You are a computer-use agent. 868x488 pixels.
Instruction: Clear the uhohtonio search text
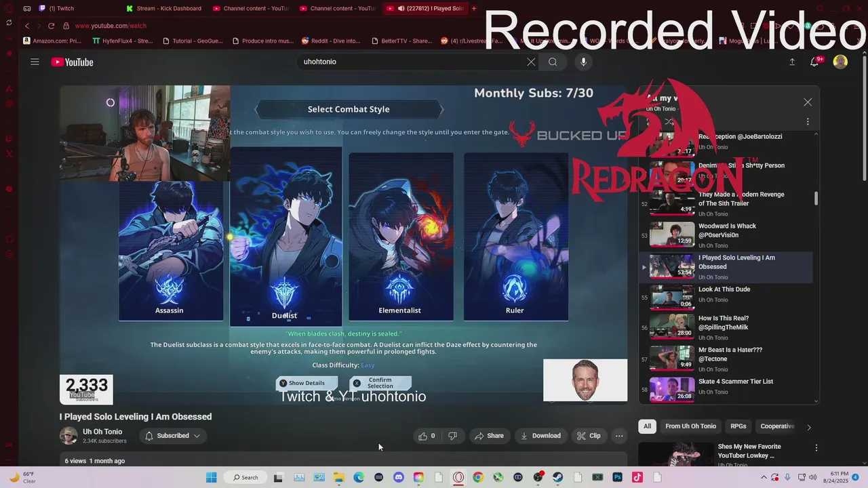click(531, 62)
